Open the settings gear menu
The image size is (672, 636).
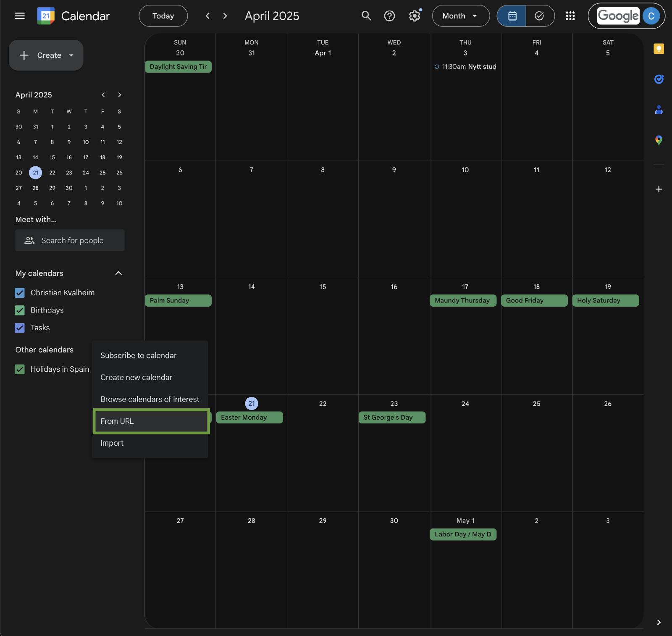tap(415, 16)
